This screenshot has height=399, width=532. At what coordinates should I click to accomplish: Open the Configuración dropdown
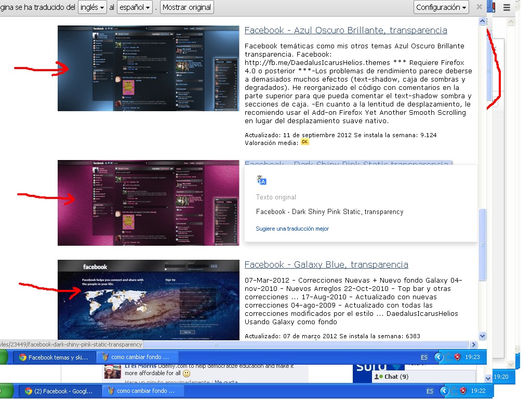pyautogui.click(x=441, y=7)
